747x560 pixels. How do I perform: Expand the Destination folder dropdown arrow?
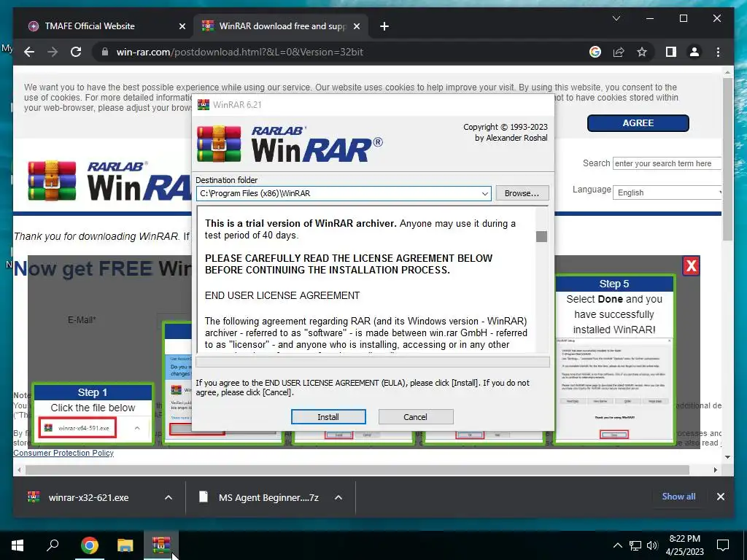coord(484,193)
